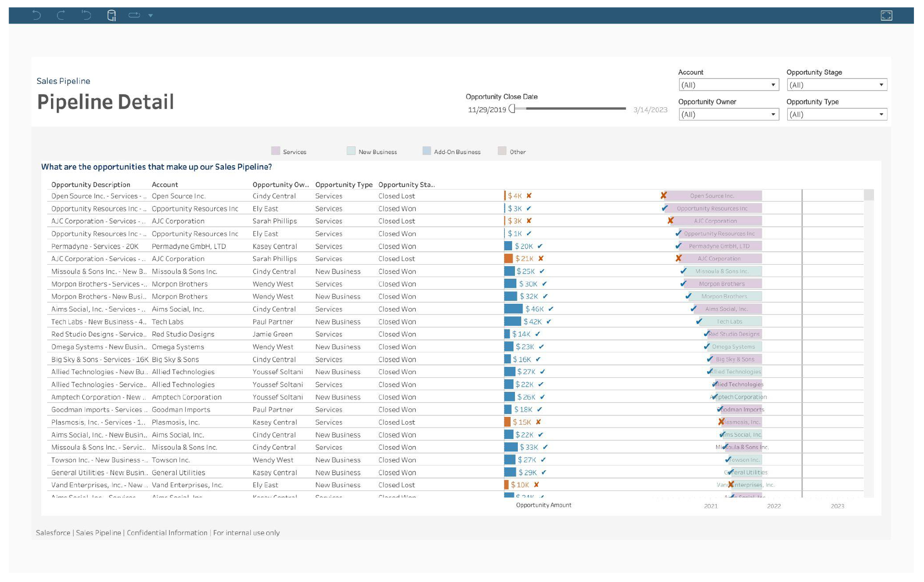Select the Opportunity Description column header

tap(91, 184)
